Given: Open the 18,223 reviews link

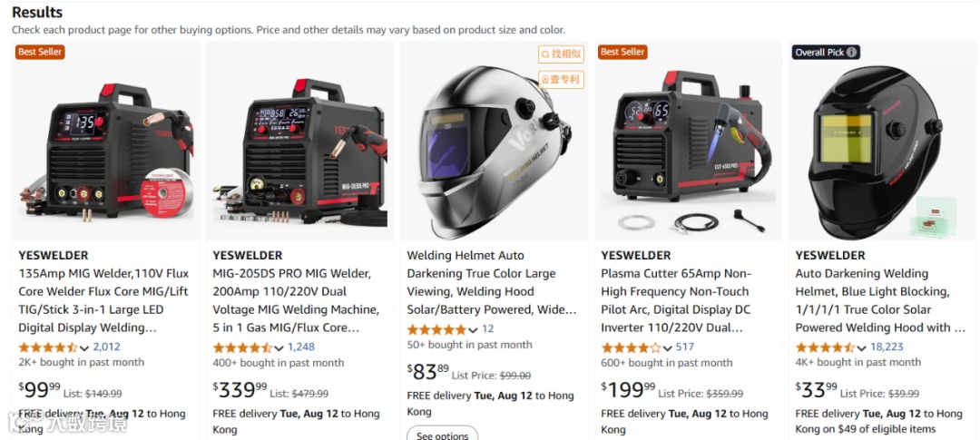Looking at the screenshot, I should [887, 347].
